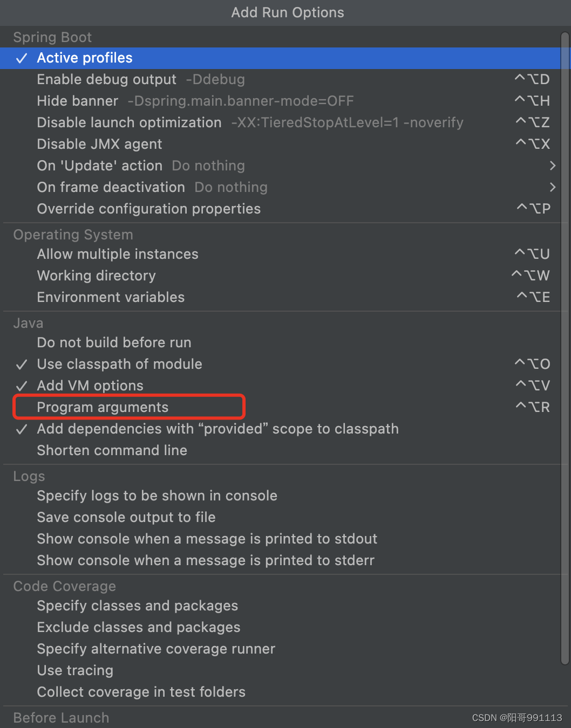Image resolution: width=571 pixels, height=728 pixels.
Task: Enable Allow multiple instances
Action: click(x=282, y=254)
